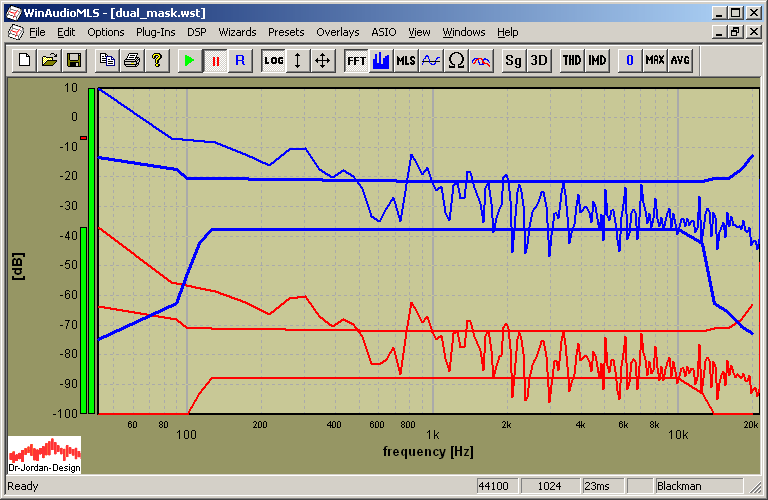The width and height of the screenshot is (768, 500).
Task: Print the plot using the printer icon
Action: (x=131, y=60)
